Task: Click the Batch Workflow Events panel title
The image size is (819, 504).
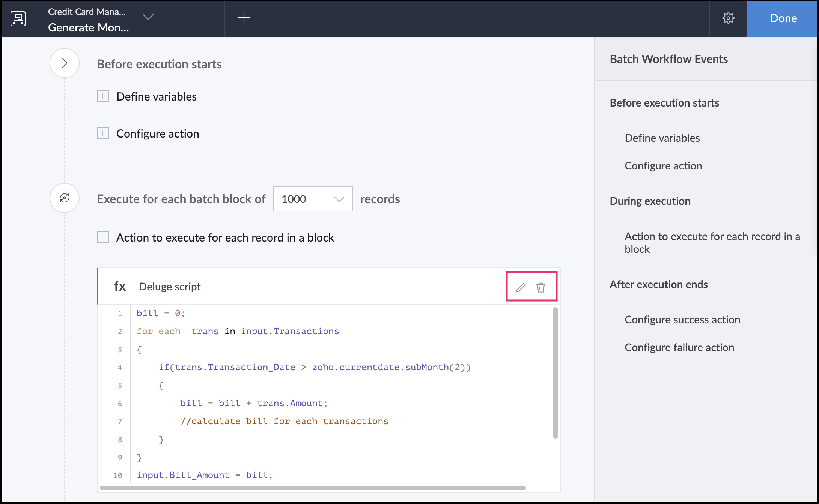Action: (668, 59)
